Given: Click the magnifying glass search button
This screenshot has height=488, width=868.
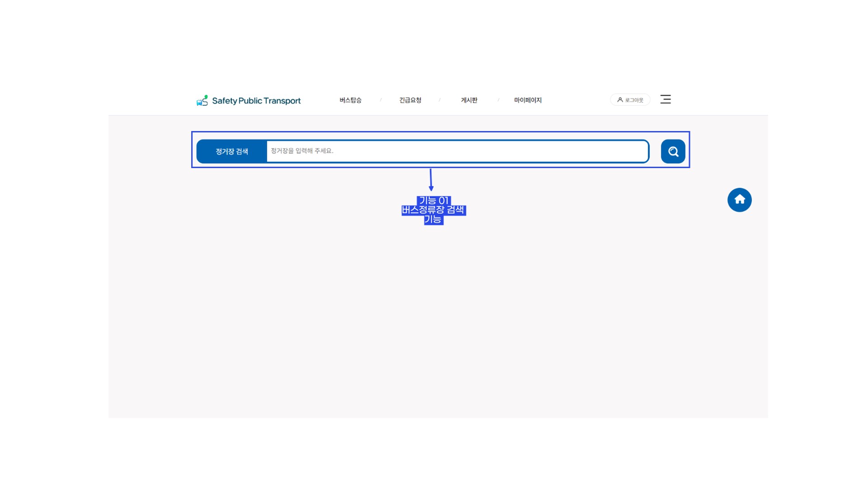Looking at the screenshot, I should [x=673, y=151].
